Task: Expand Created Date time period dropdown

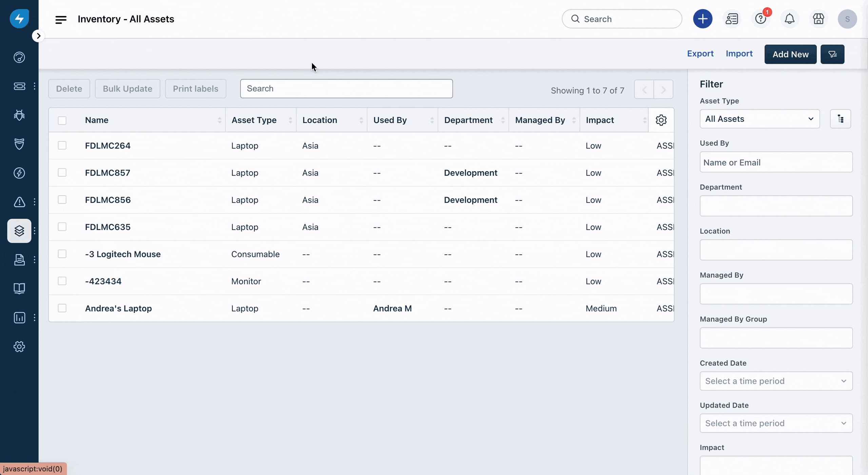Action: coord(776,381)
